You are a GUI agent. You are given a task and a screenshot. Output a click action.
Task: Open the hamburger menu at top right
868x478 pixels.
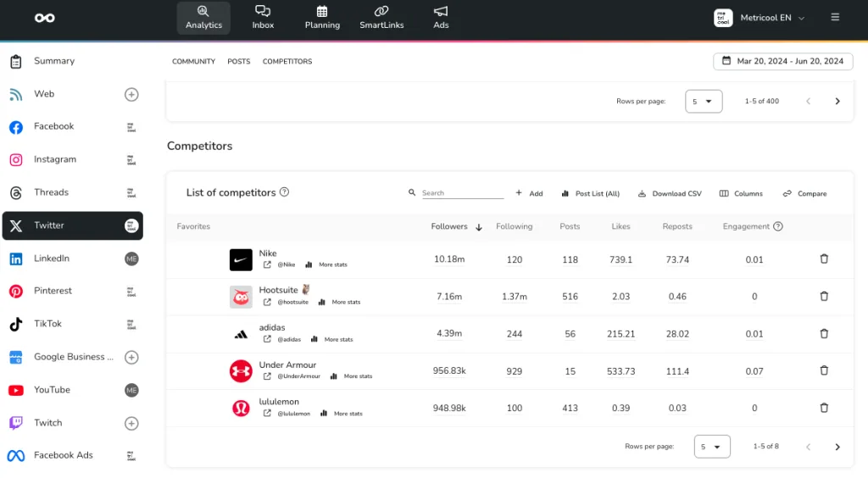(x=835, y=18)
